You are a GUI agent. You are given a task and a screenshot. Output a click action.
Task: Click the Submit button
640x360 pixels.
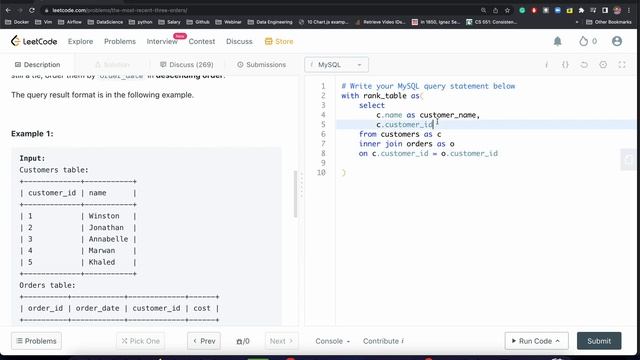click(599, 341)
